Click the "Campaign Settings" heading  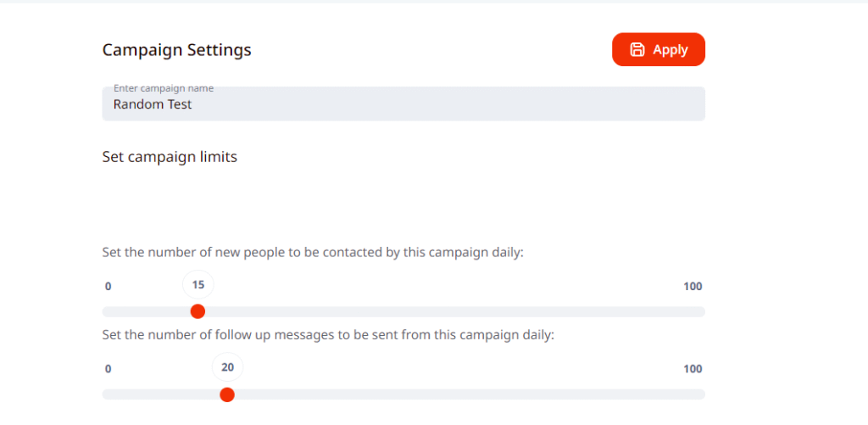176,50
